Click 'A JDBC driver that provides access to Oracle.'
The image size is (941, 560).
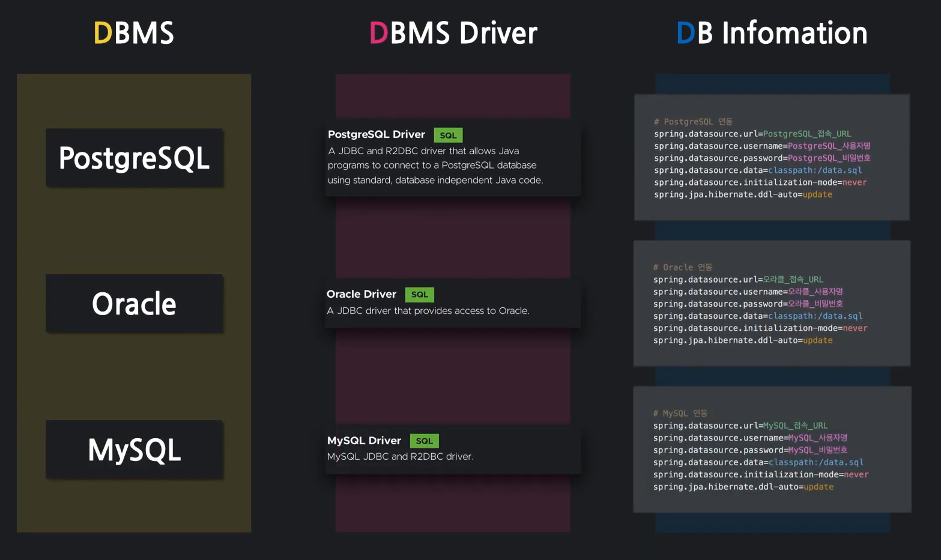[428, 311]
